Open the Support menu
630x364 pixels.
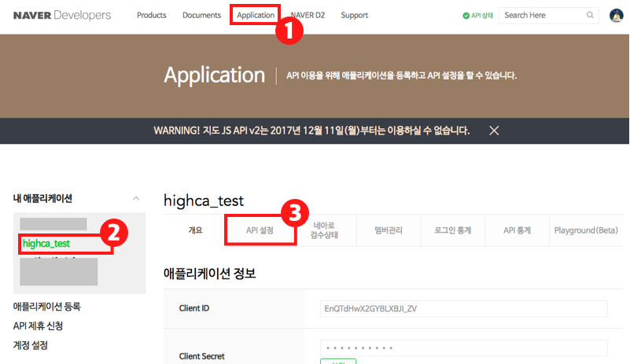355,15
